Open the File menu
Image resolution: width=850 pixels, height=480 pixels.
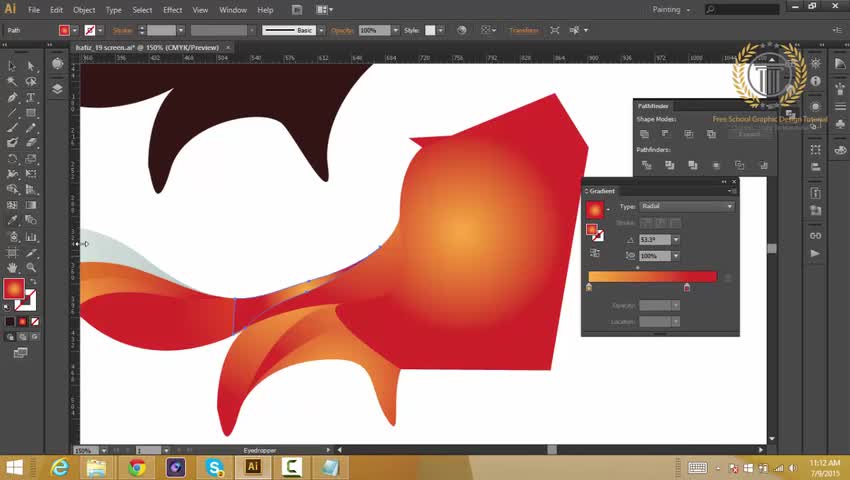34,10
